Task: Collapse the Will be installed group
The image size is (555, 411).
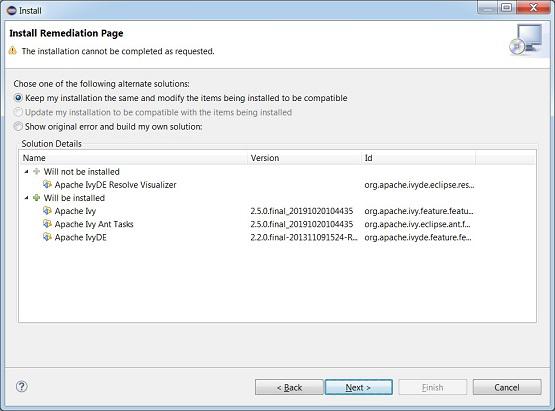Action: pyautogui.click(x=27, y=198)
